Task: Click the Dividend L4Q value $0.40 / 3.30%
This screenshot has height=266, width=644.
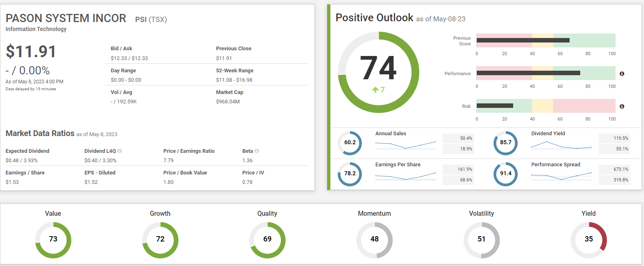Action: click(x=101, y=161)
